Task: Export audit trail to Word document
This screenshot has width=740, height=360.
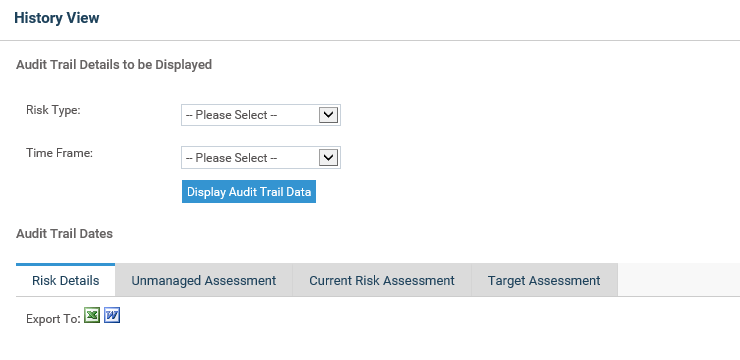Action: (112, 315)
